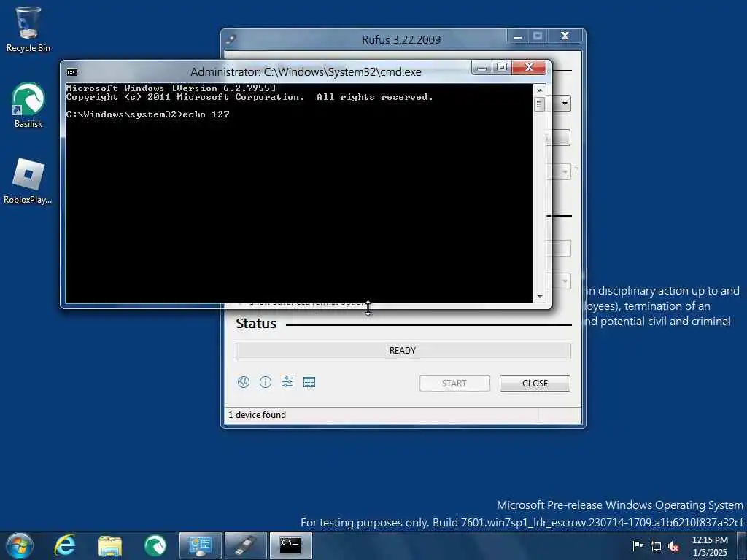Screen dimensions: 747x560
Task: Show Rufus about information icon
Action: click(266, 382)
